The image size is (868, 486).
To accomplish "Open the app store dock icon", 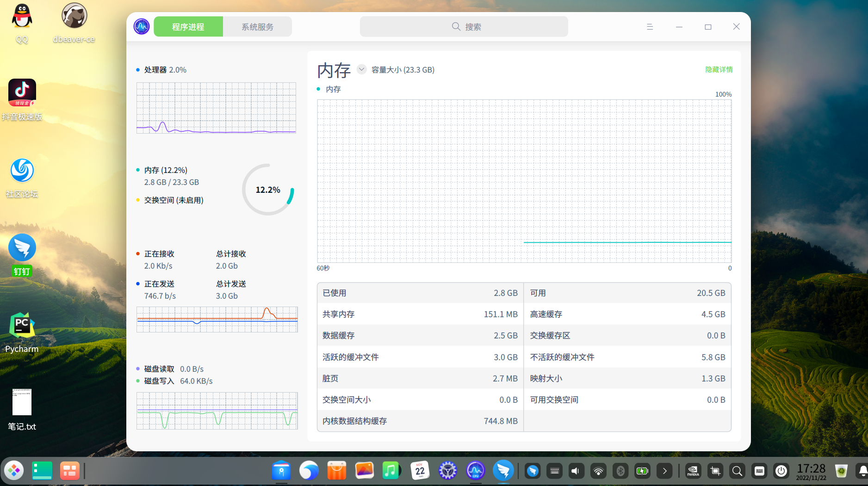I will pyautogui.click(x=337, y=471).
